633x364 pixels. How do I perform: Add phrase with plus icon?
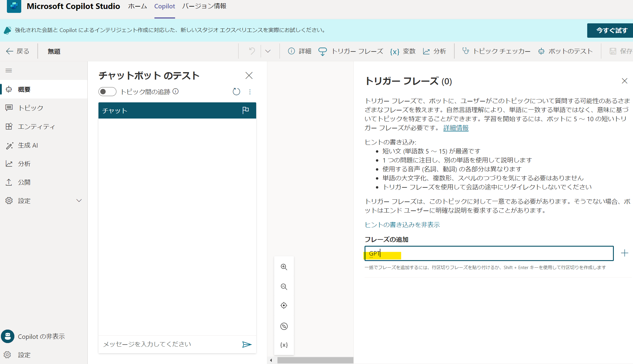[624, 253]
